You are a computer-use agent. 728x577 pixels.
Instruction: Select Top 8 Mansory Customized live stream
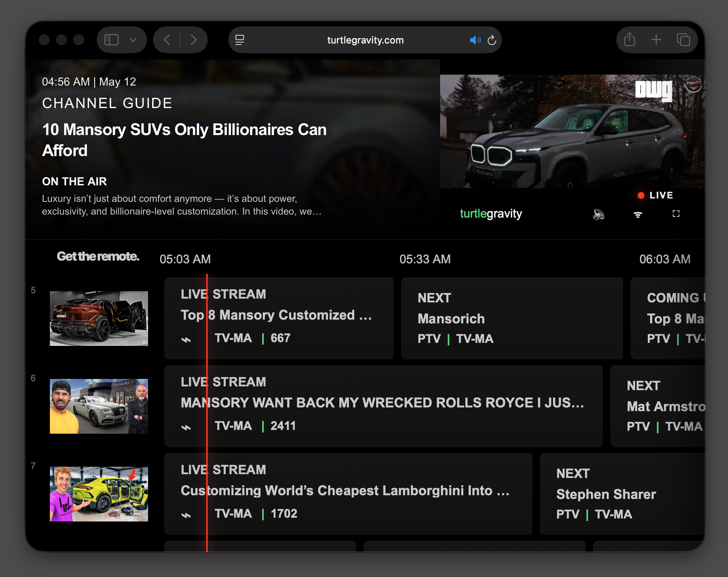pos(279,319)
